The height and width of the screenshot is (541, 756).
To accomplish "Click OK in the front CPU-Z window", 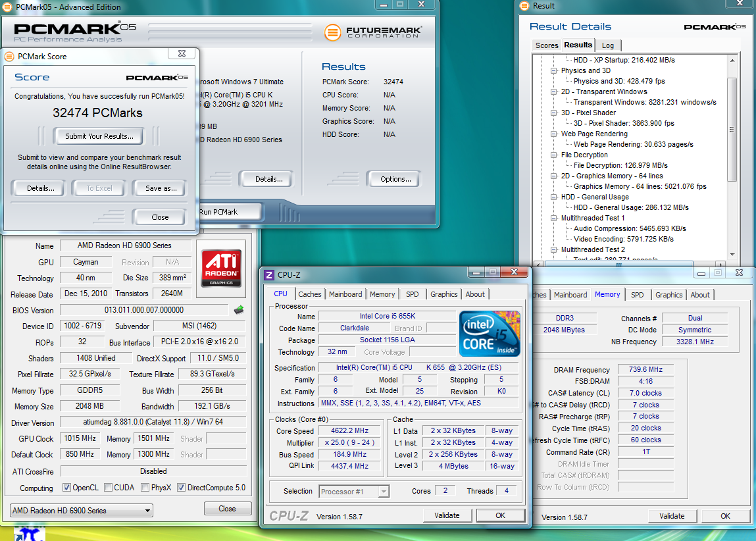I will (x=501, y=515).
